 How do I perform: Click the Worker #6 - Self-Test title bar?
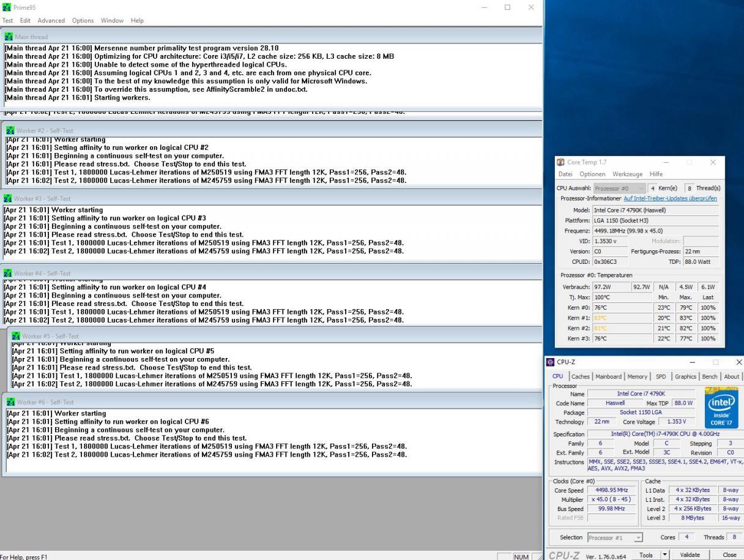point(272,402)
